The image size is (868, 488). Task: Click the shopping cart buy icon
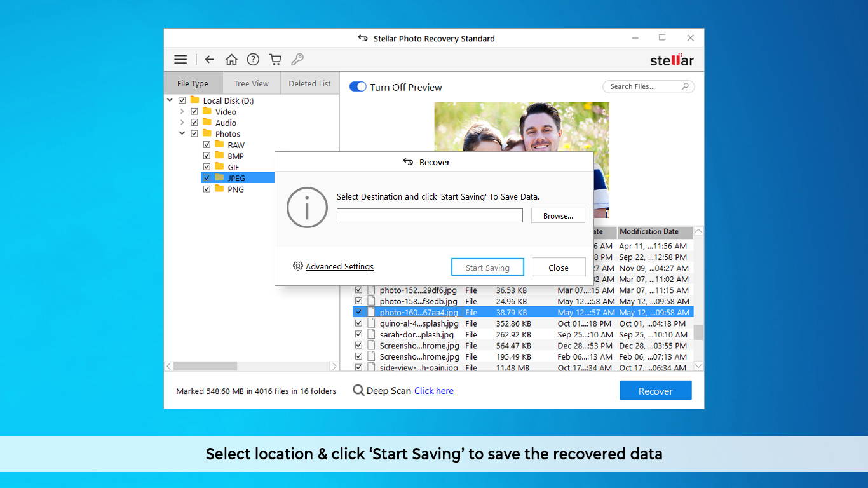(275, 60)
